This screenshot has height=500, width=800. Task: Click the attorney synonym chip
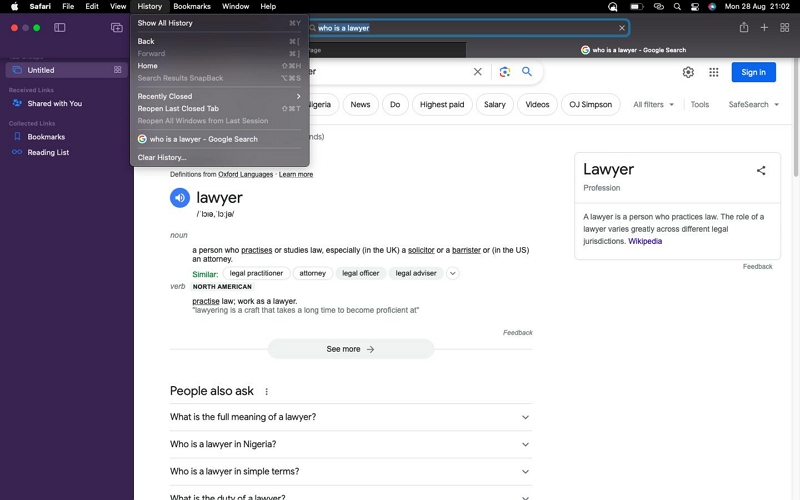312,273
